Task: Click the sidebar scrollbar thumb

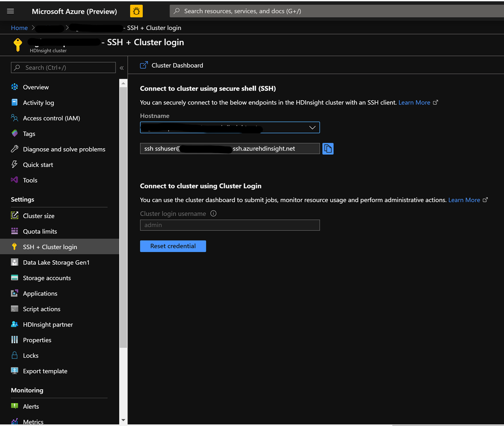Action: tap(123, 217)
